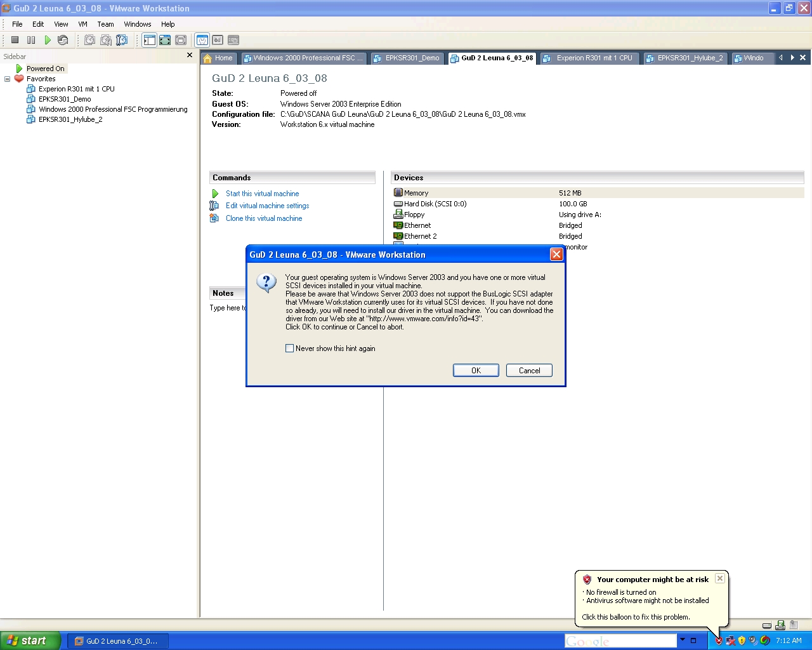The height and width of the screenshot is (650, 812).
Task: Select the first Ethernet device row
Action: pyautogui.click(x=598, y=225)
